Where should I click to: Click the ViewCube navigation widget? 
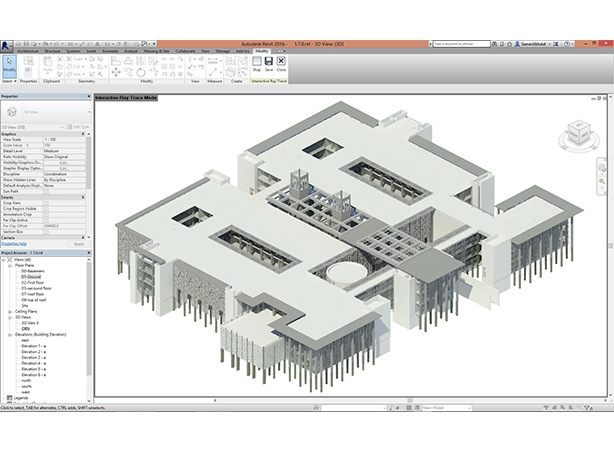pyautogui.click(x=579, y=131)
